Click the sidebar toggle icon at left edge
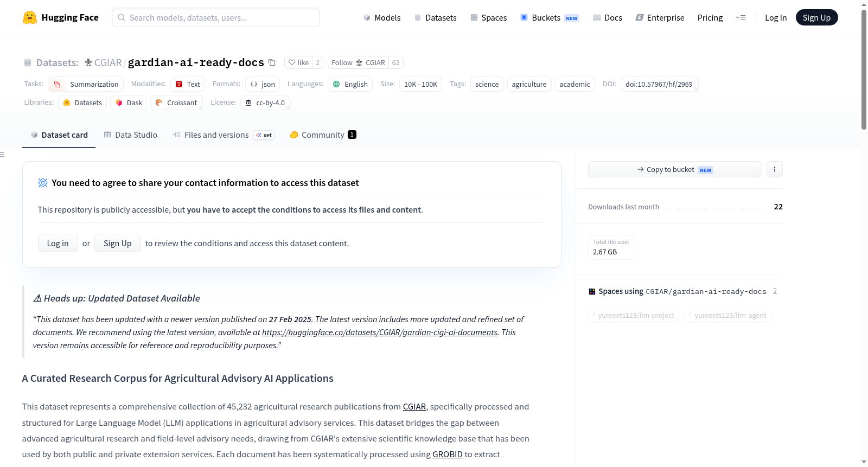 click(2, 155)
